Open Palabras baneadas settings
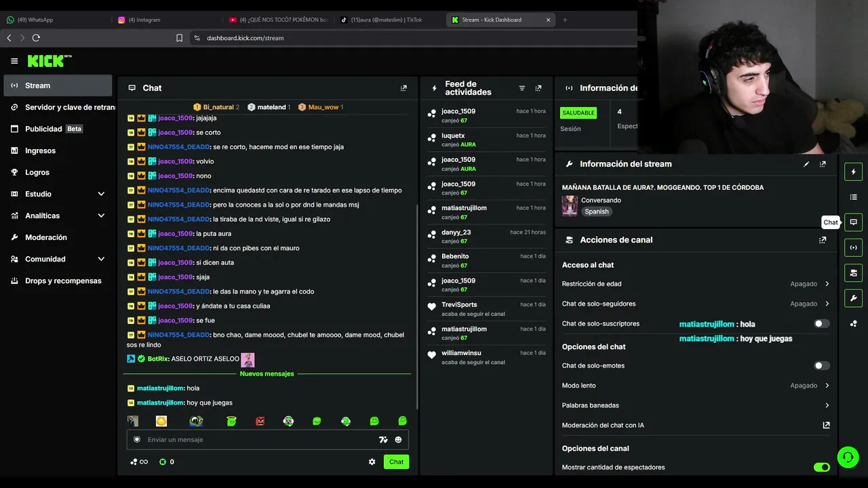Screen dimensions: 868x488 coord(696,405)
